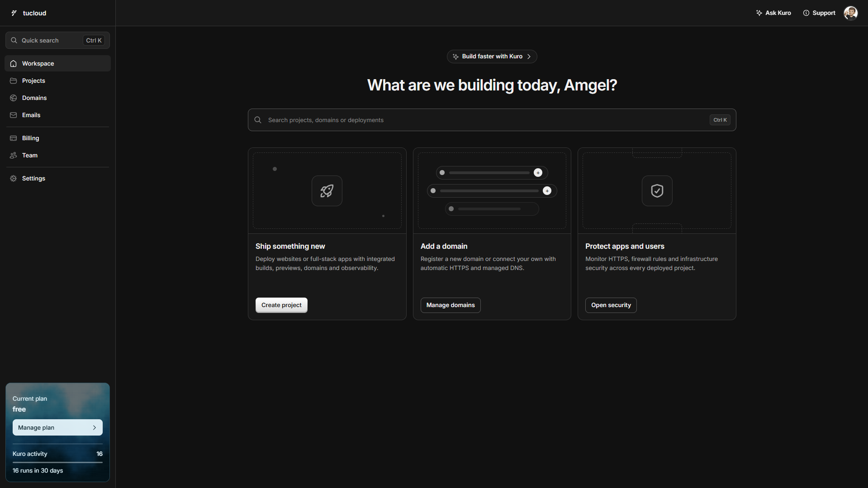This screenshot has height=488, width=868.
Task: Click the tucloud brand name
Action: pyautogui.click(x=35, y=13)
